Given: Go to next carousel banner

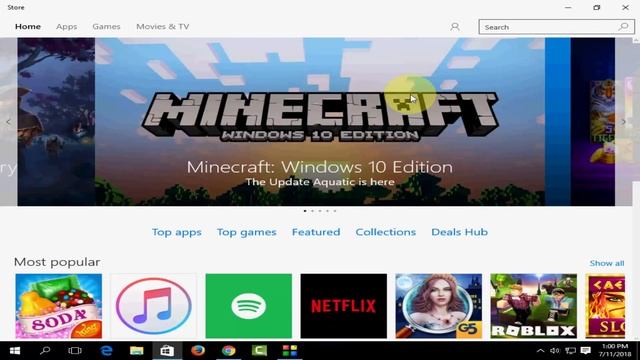Looking at the screenshot, I should click(x=623, y=122).
